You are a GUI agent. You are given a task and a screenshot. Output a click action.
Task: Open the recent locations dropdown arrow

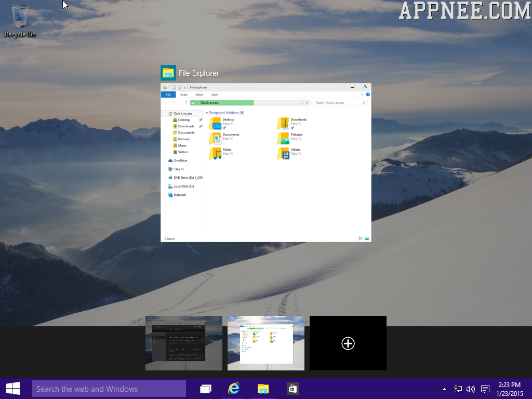pyautogui.click(x=180, y=102)
